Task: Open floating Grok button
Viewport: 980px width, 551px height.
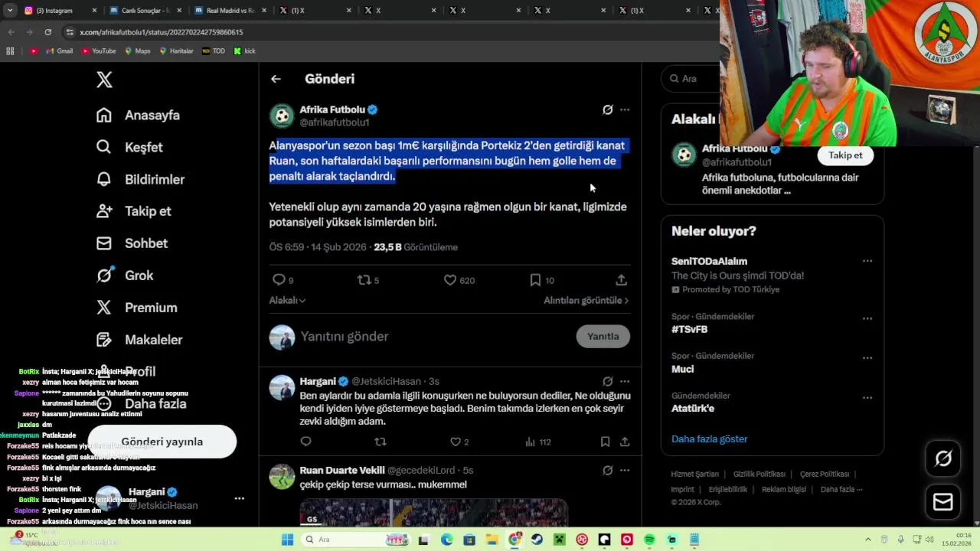Action: coord(943,458)
